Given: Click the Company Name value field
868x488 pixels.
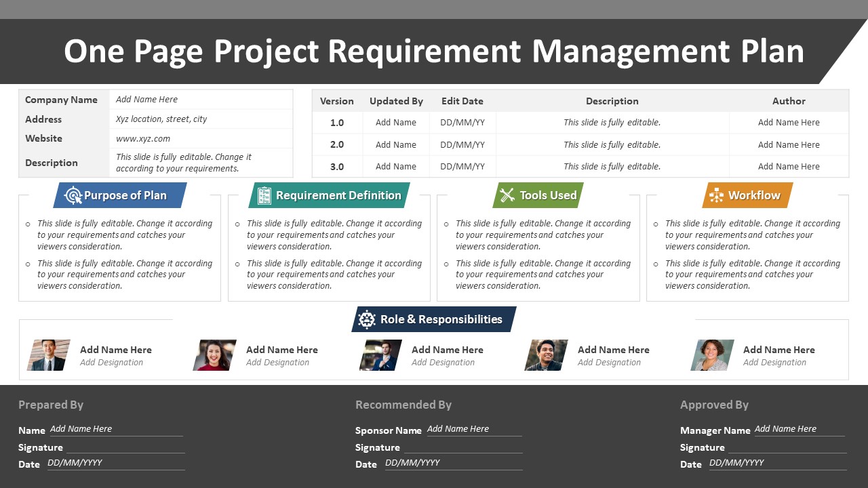Looking at the screenshot, I should tap(201, 100).
